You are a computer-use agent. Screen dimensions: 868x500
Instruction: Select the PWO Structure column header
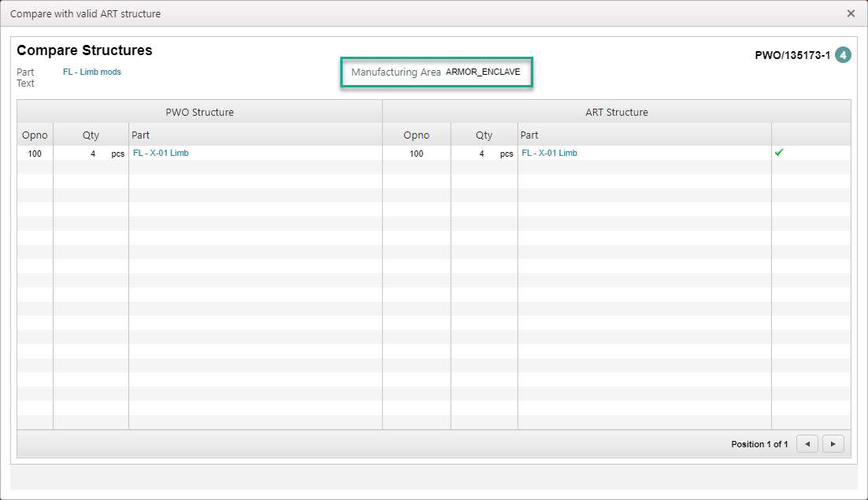199,112
